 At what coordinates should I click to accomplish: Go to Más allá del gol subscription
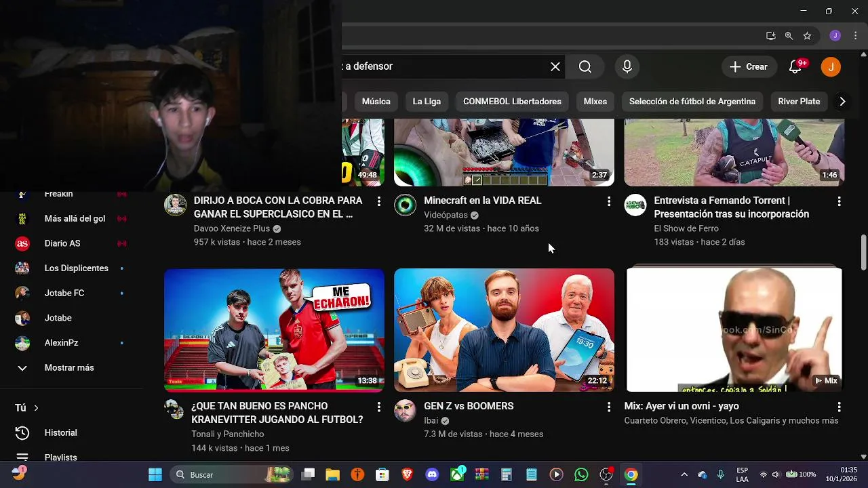pos(71,218)
